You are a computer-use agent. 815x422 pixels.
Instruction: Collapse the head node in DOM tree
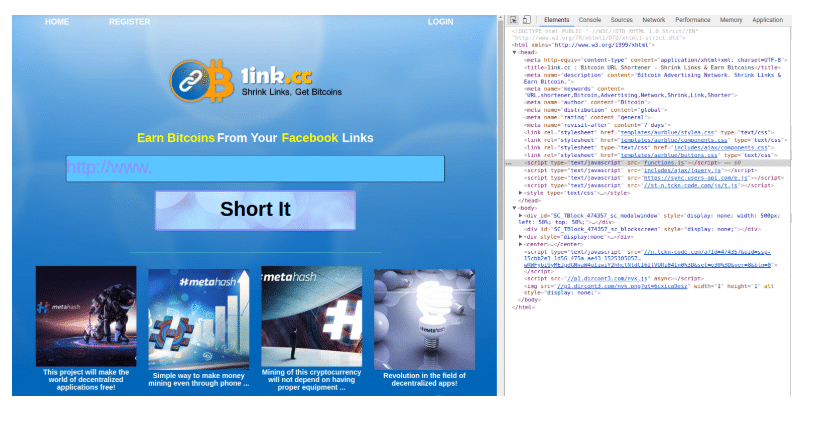coord(515,52)
